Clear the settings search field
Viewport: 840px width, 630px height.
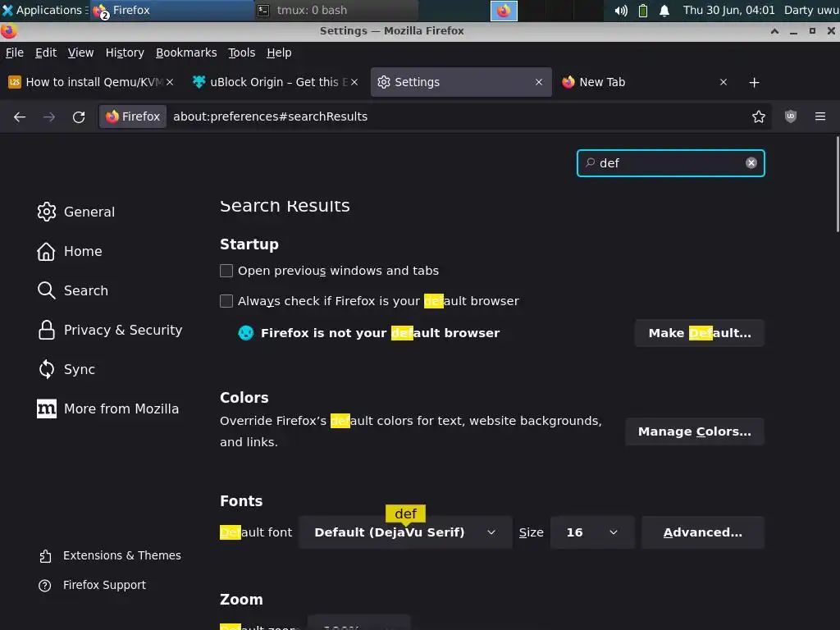tap(751, 163)
